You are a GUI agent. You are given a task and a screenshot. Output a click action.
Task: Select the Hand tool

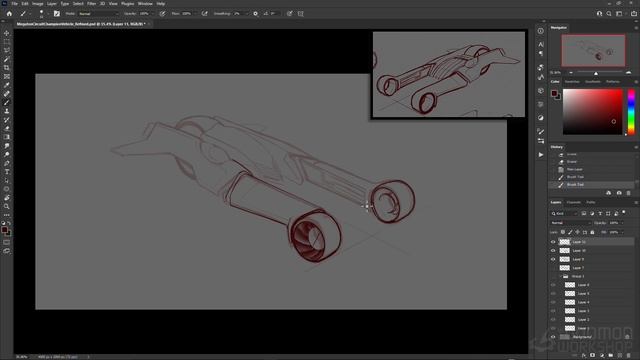coord(7,198)
